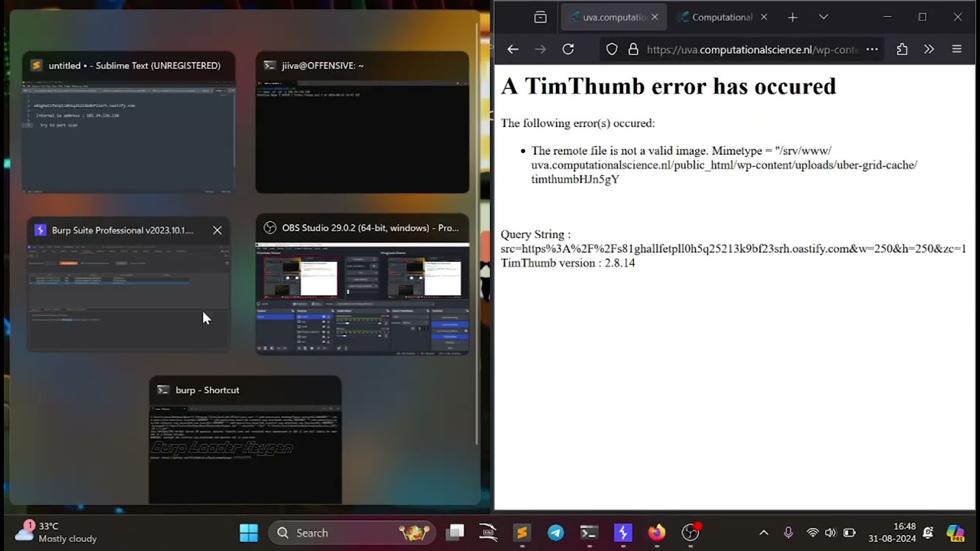The height and width of the screenshot is (551, 980).
Task: Minimize the Firefox window
Action: coord(887,17)
